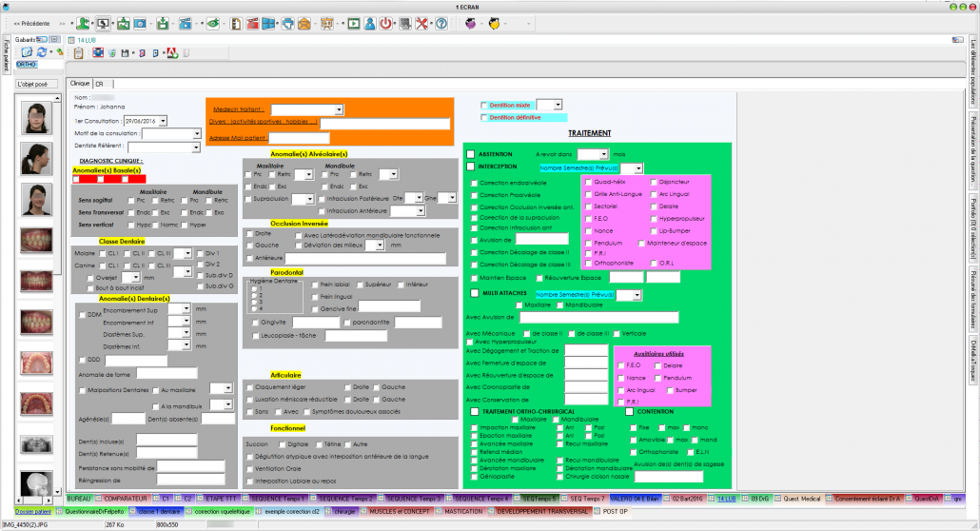Click the envelope mail icon
Image resolution: width=980 pixels, height=531 pixels.
tap(304, 23)
